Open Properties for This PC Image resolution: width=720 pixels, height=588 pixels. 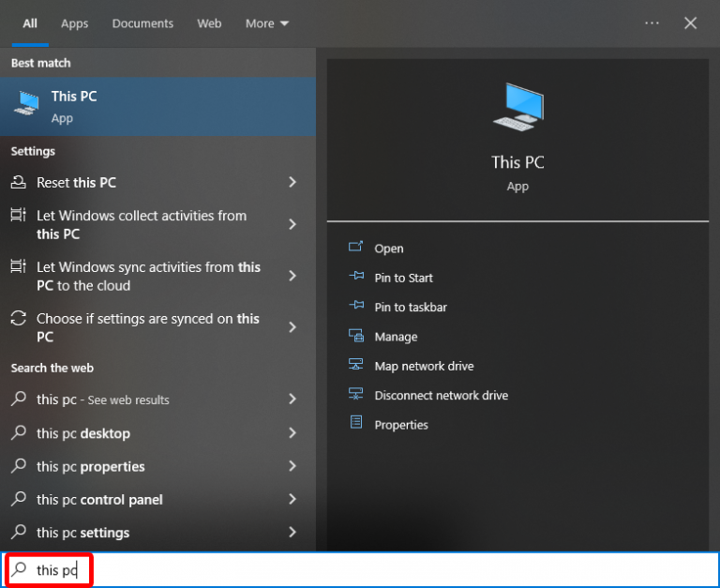pos(401,425)
